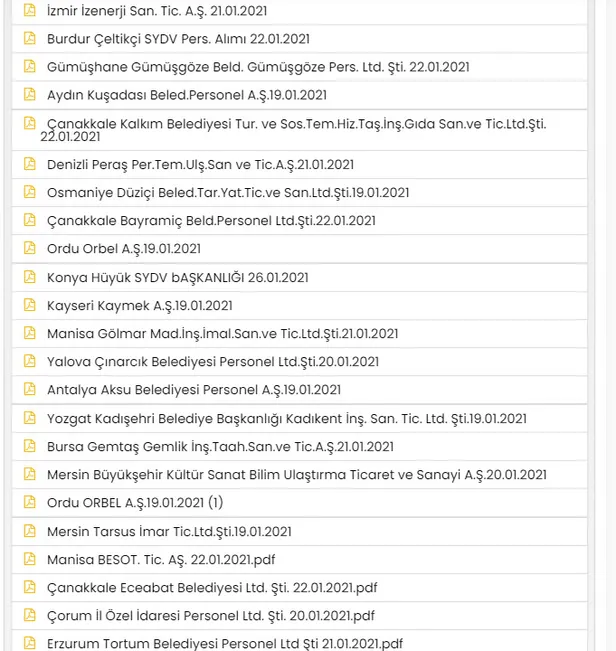Open Manisa Gölmar Mad.İnş. document
The height and width of the screenshot is (651, 616).
pos(222,333)
